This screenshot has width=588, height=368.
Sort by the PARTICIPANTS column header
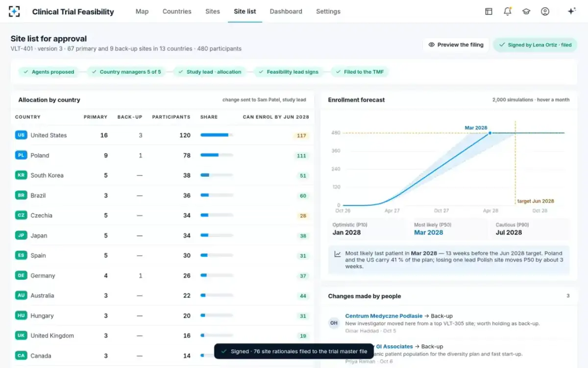point(171,117)
